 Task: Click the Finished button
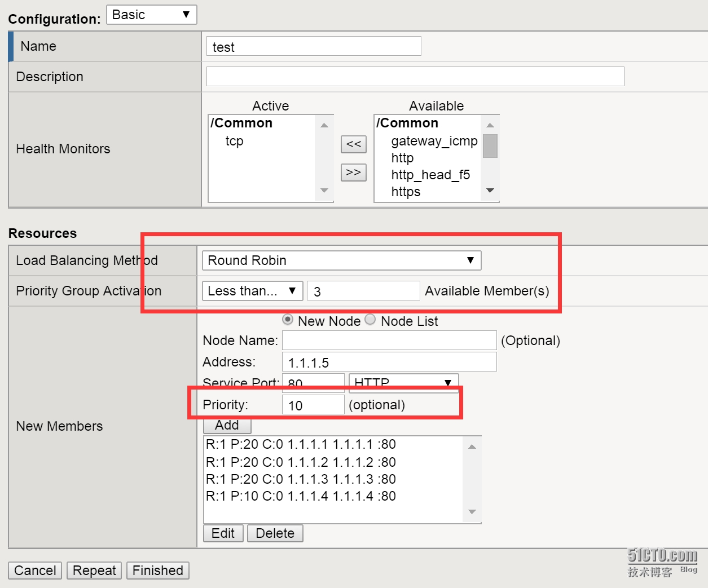[158, 571]
